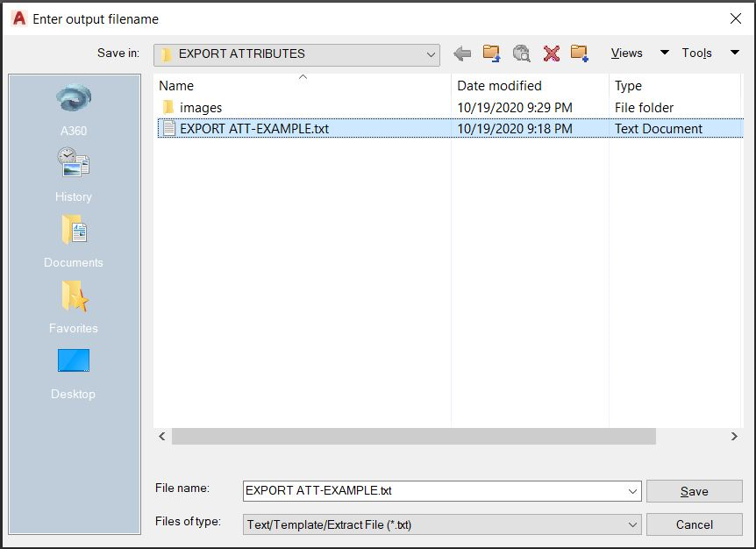Screen dimensions: 756x549
Task: Open the Favorites location in sidebar
Action: pos(74,307)
